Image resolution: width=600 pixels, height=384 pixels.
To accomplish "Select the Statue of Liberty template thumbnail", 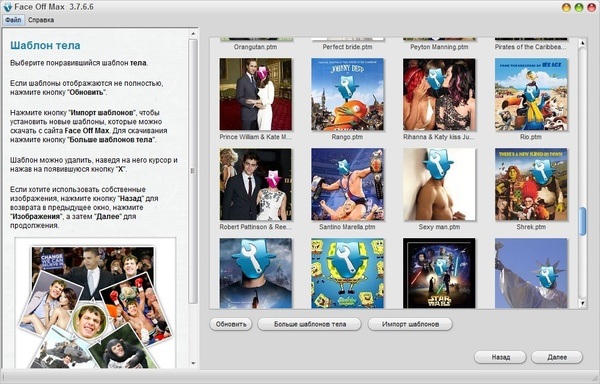I will [x=531, y=273].
